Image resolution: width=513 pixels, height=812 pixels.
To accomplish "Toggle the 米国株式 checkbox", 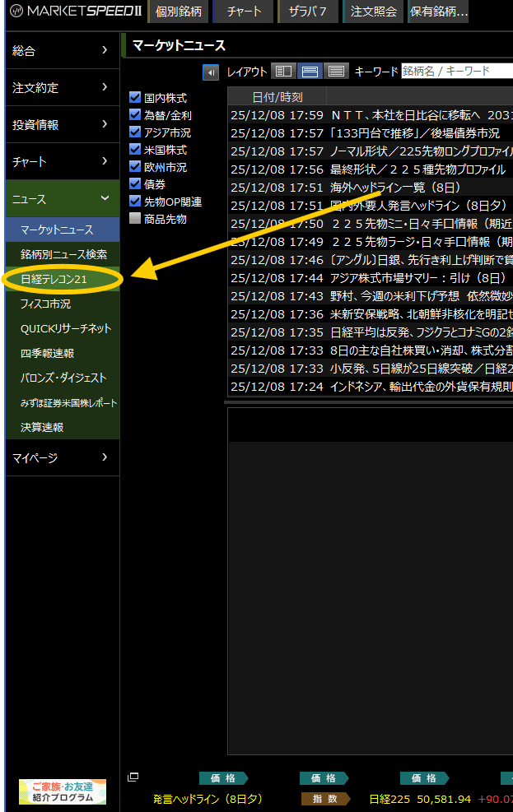I will click(135, 149).
